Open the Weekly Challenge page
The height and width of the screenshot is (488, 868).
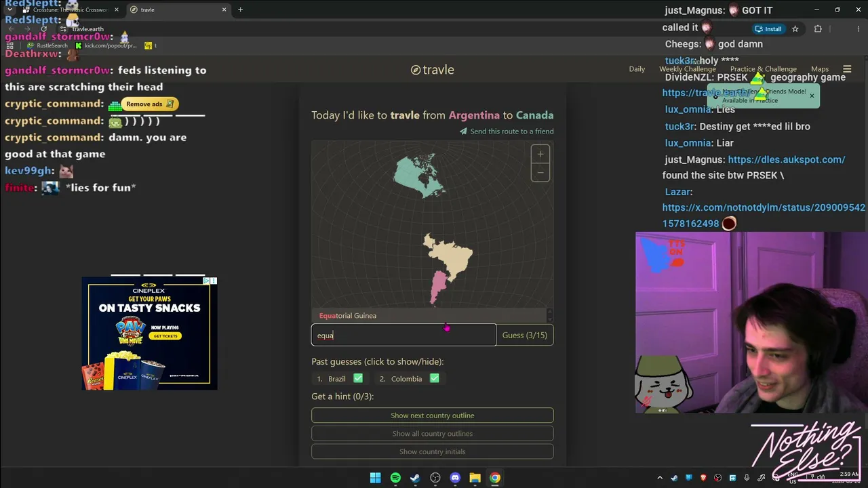688,69
